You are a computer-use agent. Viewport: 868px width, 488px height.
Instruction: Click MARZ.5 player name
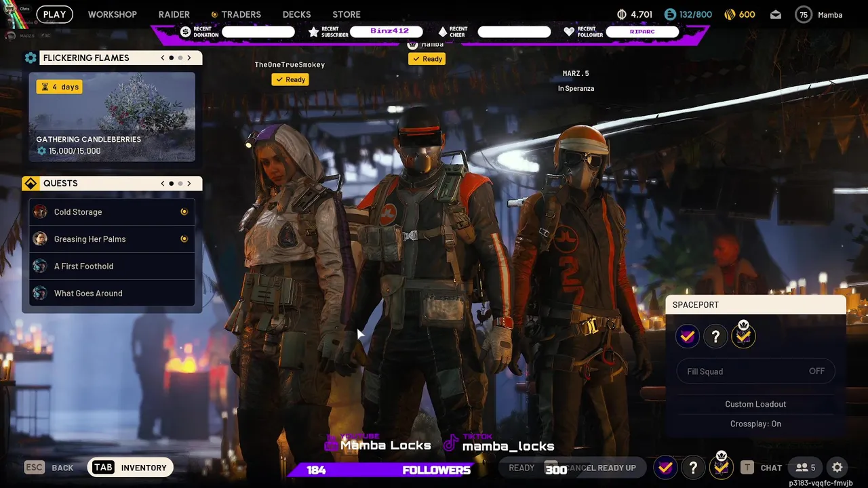[x=576, y=73]
